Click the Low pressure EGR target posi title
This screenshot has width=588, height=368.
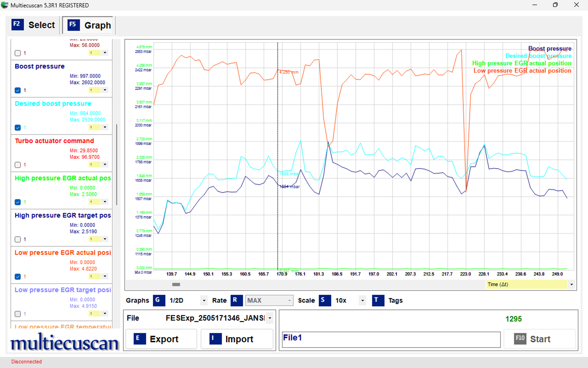tap(63, 290)
